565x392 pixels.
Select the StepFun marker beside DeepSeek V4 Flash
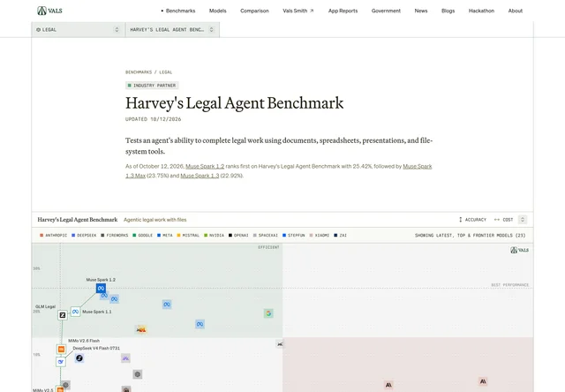coord(79,358)
